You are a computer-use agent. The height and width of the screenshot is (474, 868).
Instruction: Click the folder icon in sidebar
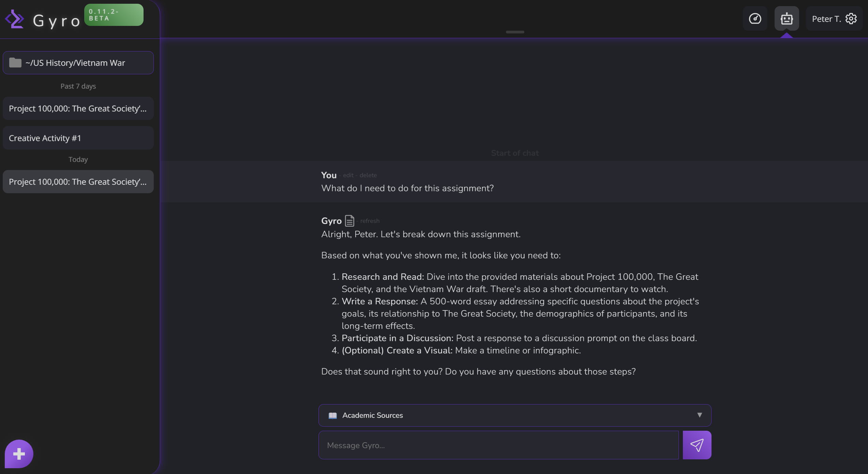pos(15,63)
